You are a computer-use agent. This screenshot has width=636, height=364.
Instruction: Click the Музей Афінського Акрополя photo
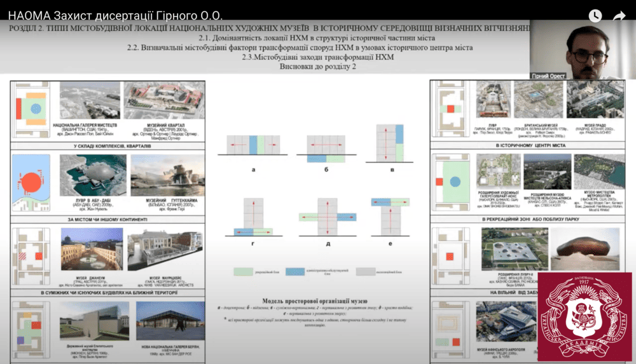coord(506,321)
